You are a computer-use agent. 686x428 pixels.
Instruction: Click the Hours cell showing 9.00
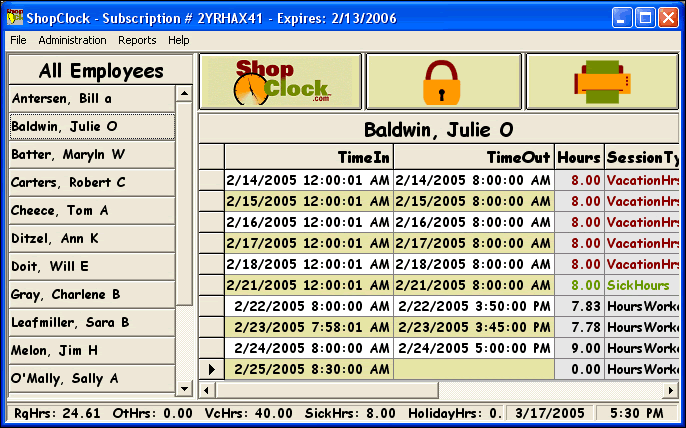click(x=579, y=348)
